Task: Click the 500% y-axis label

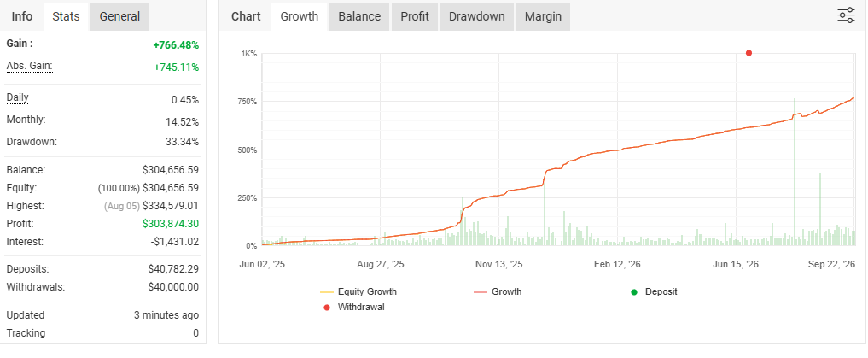Action: click(248, 150)
